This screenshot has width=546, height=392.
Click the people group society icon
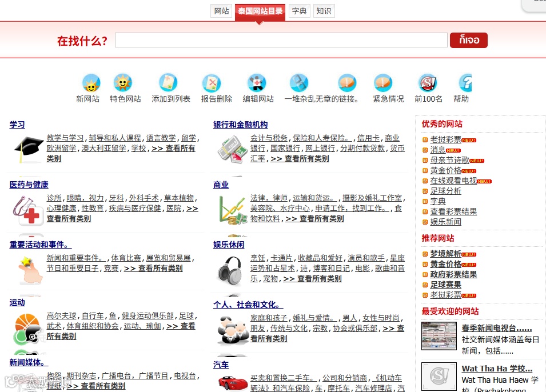(232, 330)
